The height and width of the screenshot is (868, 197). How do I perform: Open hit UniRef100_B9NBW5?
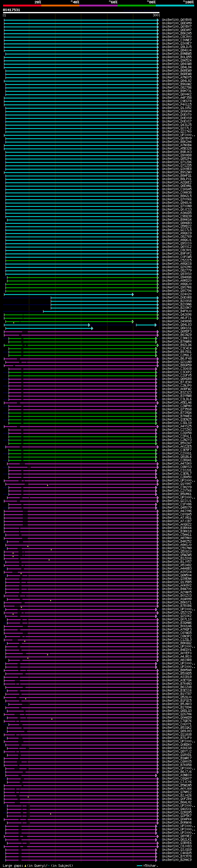[x=177, y=54]
